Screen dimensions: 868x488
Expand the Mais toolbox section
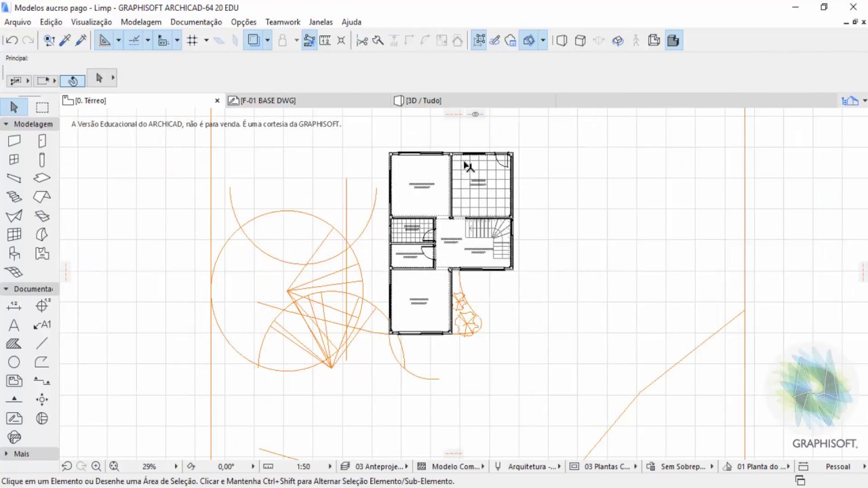pos(6,453)
